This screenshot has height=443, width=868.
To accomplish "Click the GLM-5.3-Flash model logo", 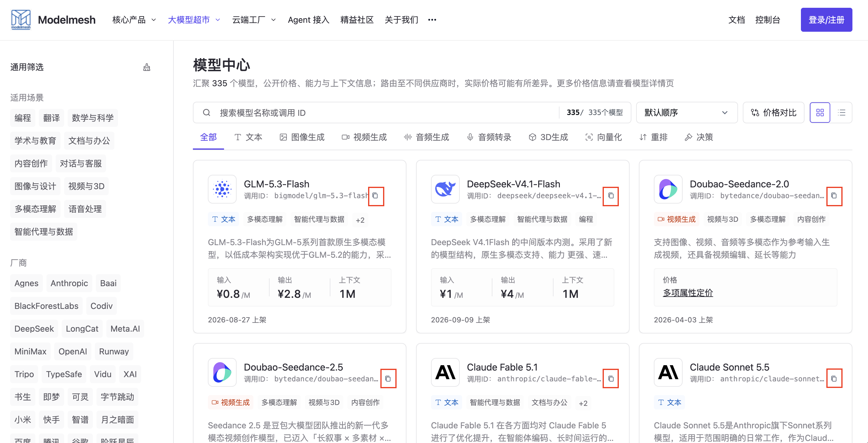I will click(222, 189).
